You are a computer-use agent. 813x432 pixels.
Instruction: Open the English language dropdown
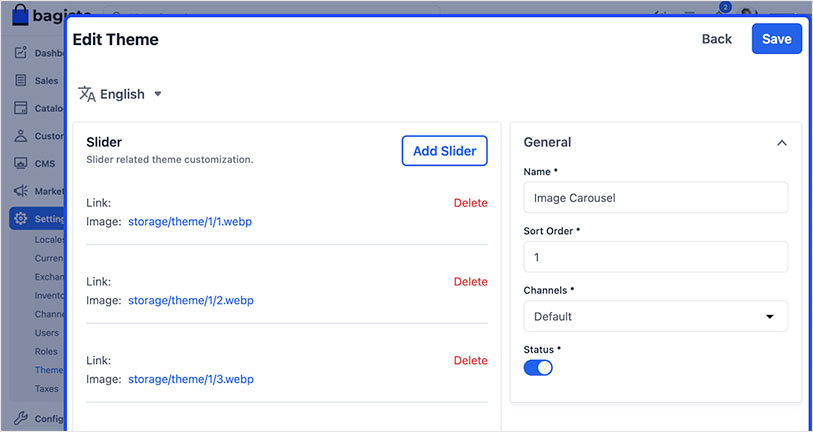[120, 94]
